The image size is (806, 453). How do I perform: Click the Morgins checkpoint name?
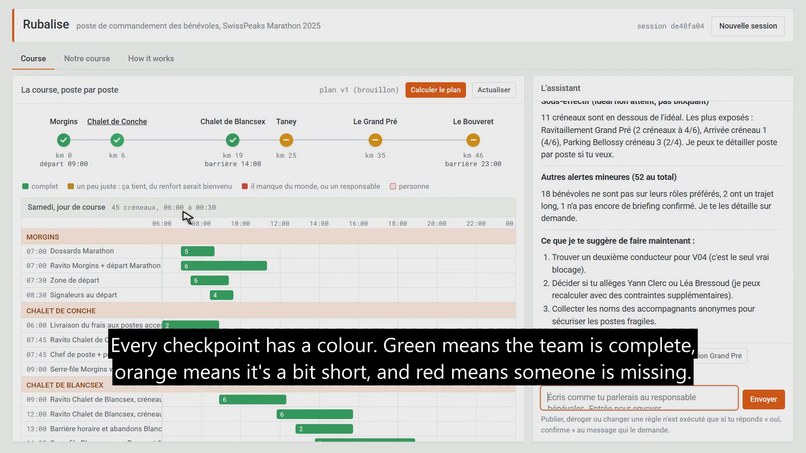pos(64,121)
